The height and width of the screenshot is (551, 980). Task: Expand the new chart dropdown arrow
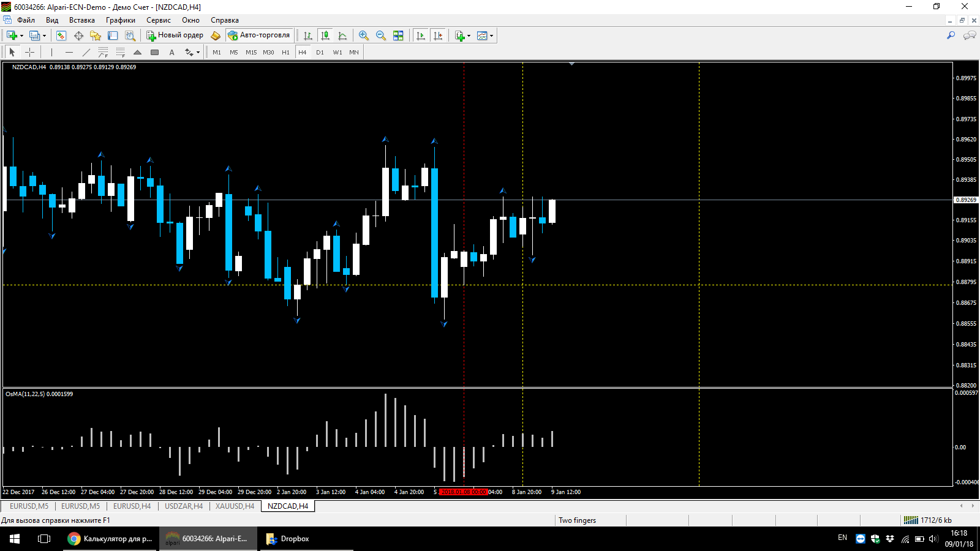coord(22,36)
